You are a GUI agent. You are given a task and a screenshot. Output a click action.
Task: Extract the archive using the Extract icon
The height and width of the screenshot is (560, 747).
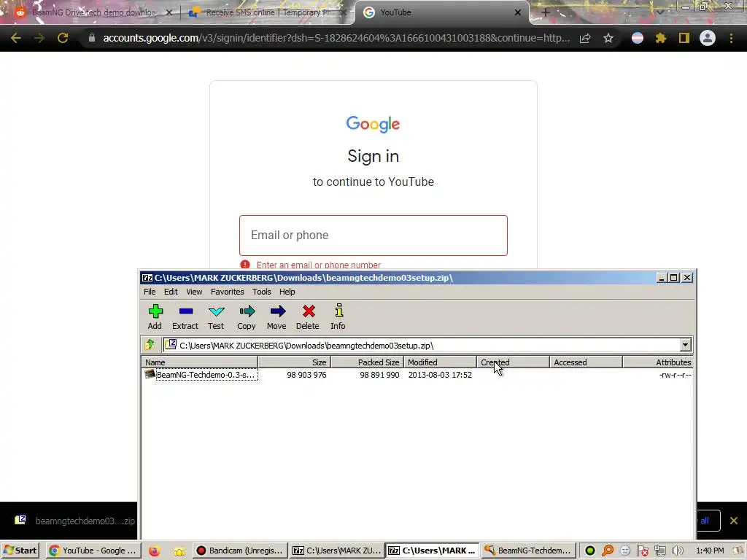pyautogui.click(x=185, y=316)
